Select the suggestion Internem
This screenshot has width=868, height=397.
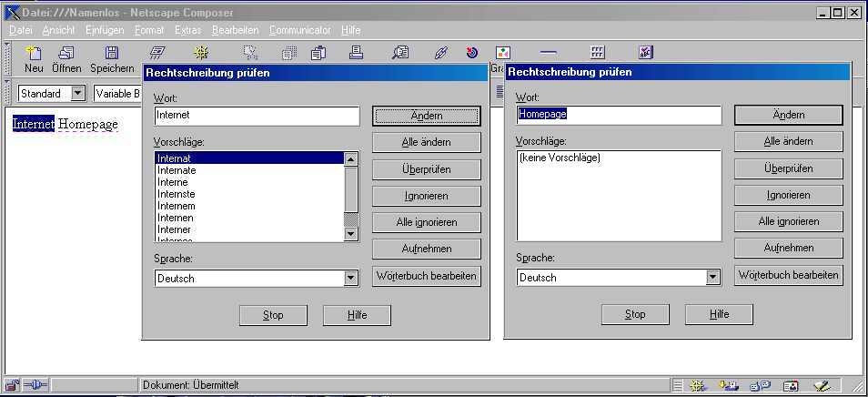(x=249, y=206)
